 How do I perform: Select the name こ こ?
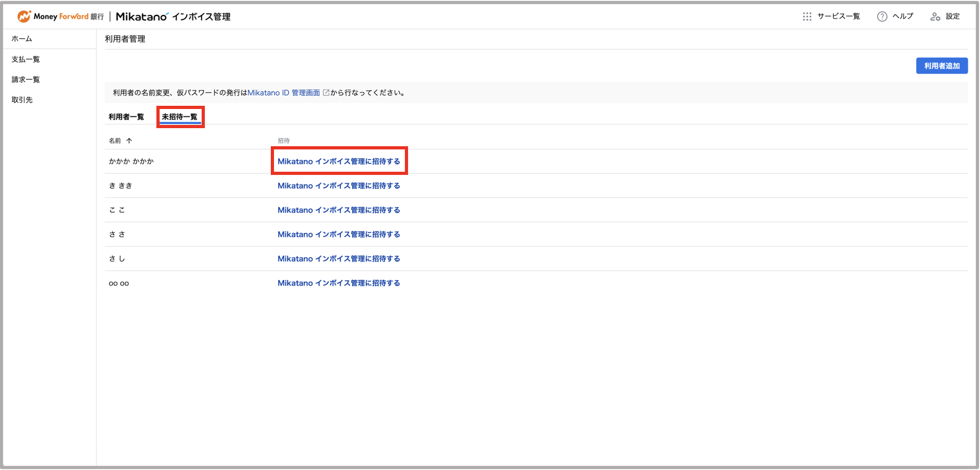(117, 210)
